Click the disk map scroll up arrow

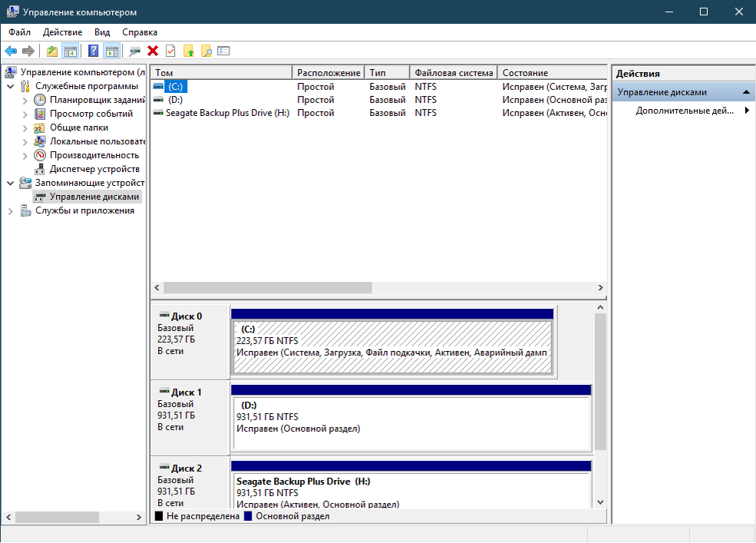point(600,307)
